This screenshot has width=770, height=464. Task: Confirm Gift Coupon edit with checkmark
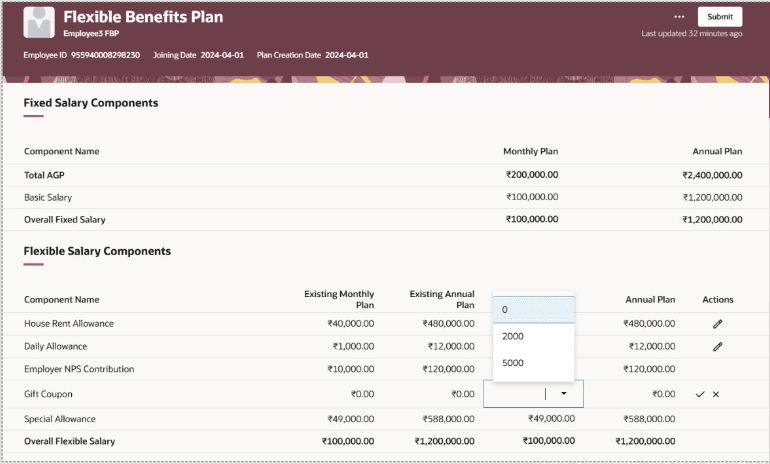click(700, 394)
